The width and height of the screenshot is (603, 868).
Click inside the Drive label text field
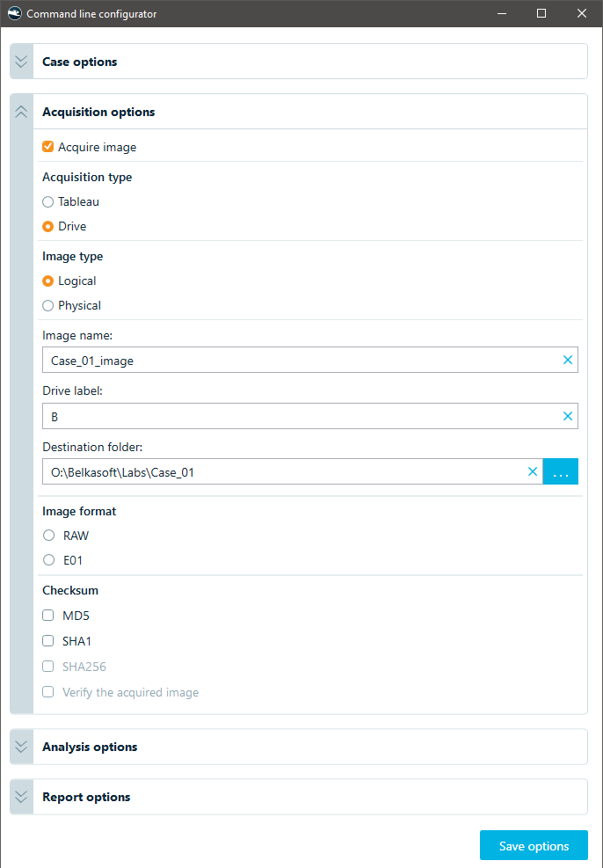pyautogui.click(x=302, y=416)
